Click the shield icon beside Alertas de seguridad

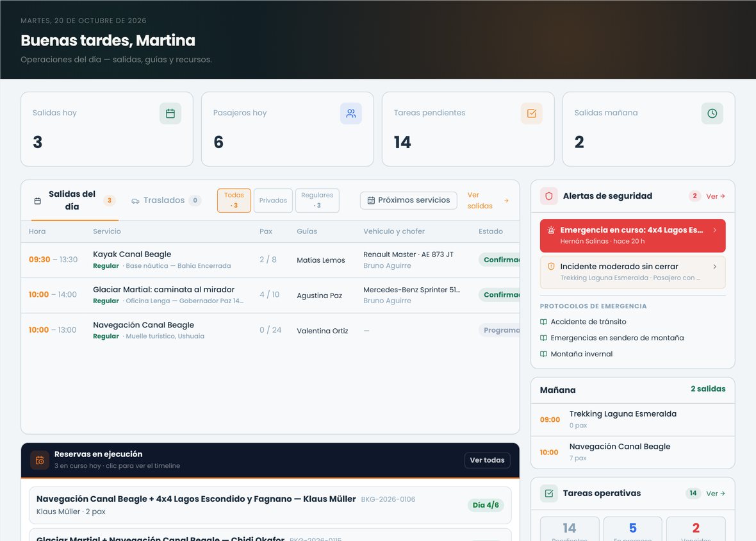(x=548, y=196)
